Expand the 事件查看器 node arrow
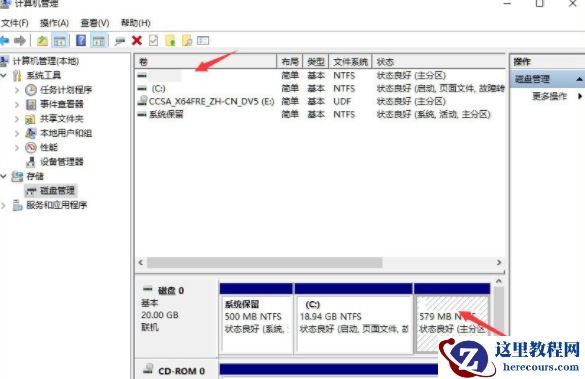 17,104
